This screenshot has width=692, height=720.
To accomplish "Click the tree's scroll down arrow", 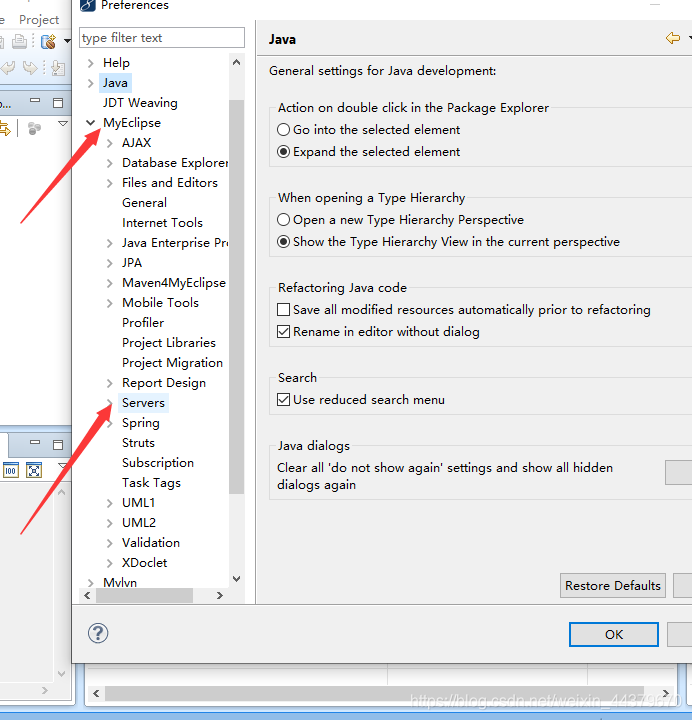I will point(236,579).
